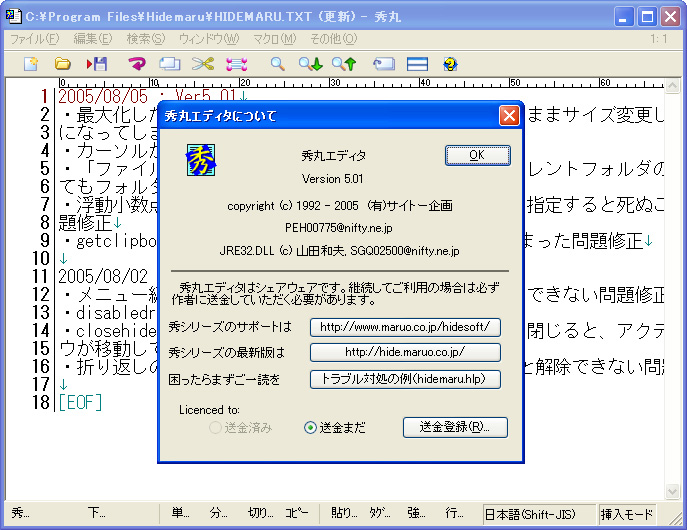Viewport: 687px width, 530px height.
Task: Click the 下... function key bar item
Action: coord(96,512)
